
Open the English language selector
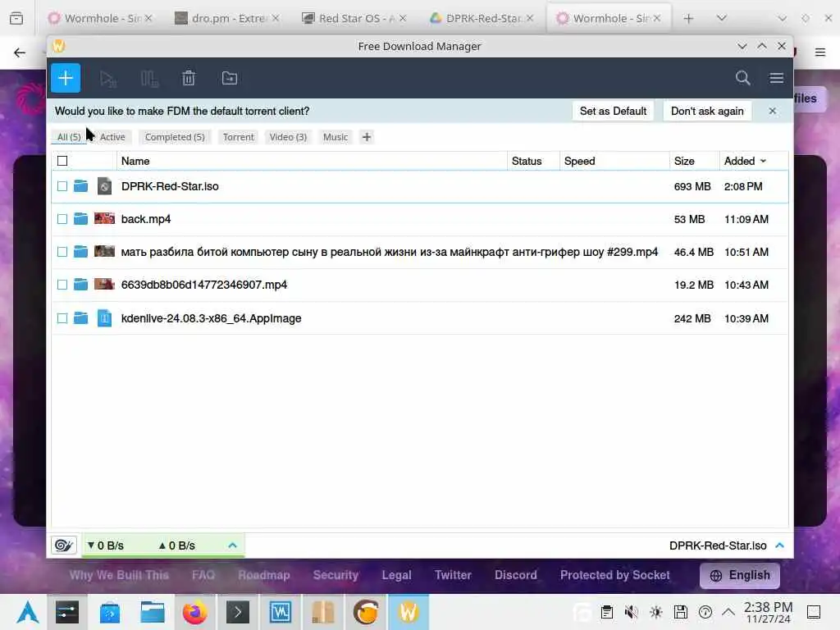pyautogui.click(x=740, y=575)
